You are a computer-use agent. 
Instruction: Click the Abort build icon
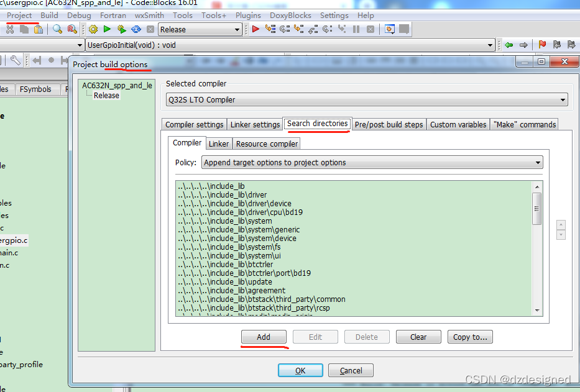[x=150, y=29]
